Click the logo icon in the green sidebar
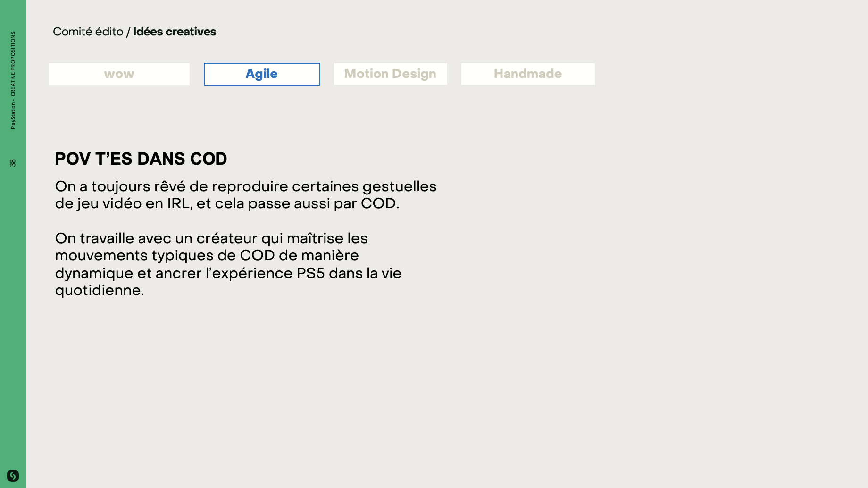Viewport: 868px width, 488px height. (13, 475)
